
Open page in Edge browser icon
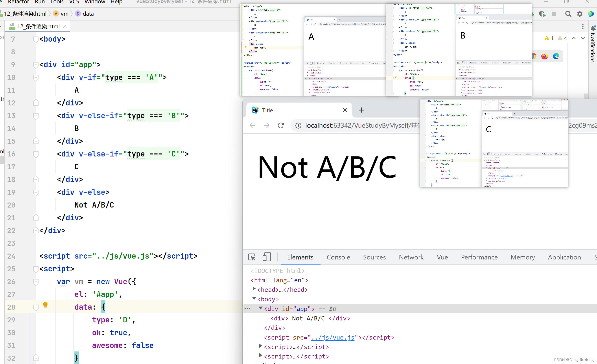pyautogui.click(x=556, y=56)
